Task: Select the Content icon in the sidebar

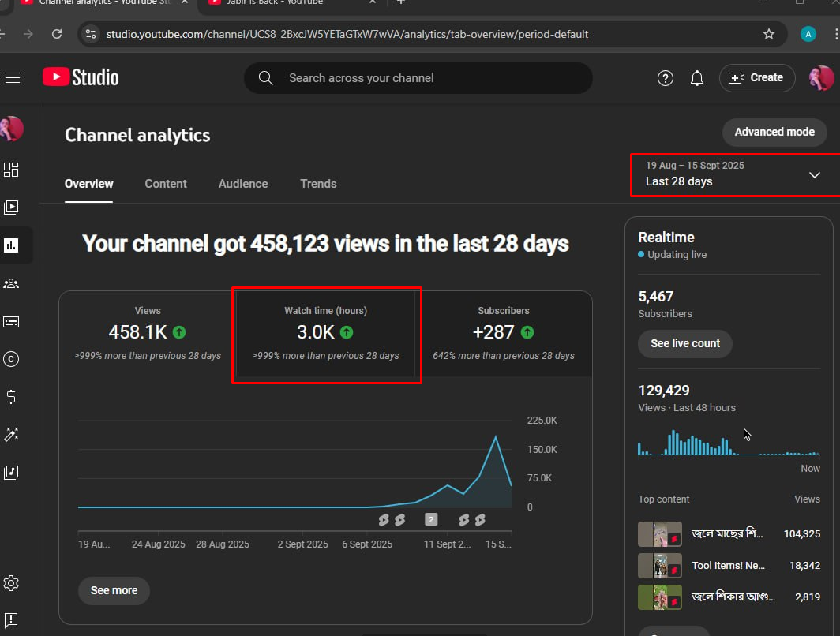Action: pyautogui.click(x=12, y=207)
